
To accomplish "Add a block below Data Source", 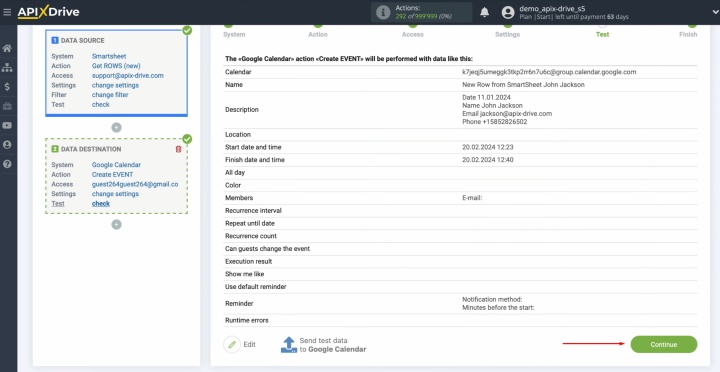I will (117, 128).
